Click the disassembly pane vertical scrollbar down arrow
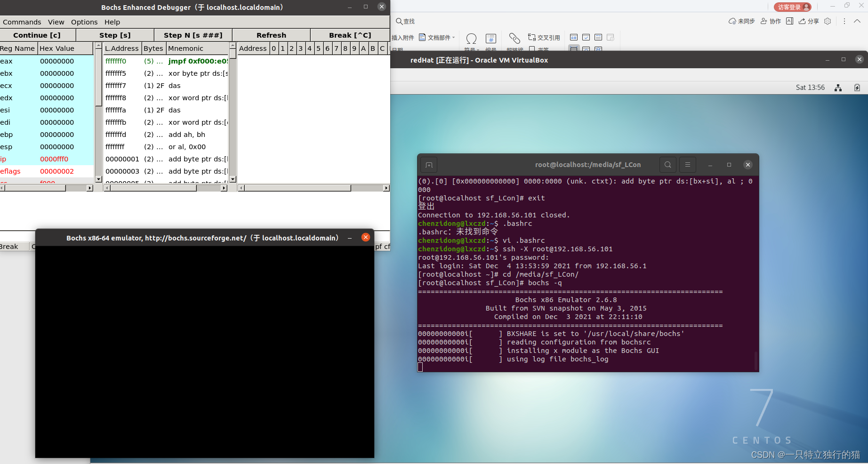Image resolution: width=868 pixels, height=464 pixels. coord(233,179)
